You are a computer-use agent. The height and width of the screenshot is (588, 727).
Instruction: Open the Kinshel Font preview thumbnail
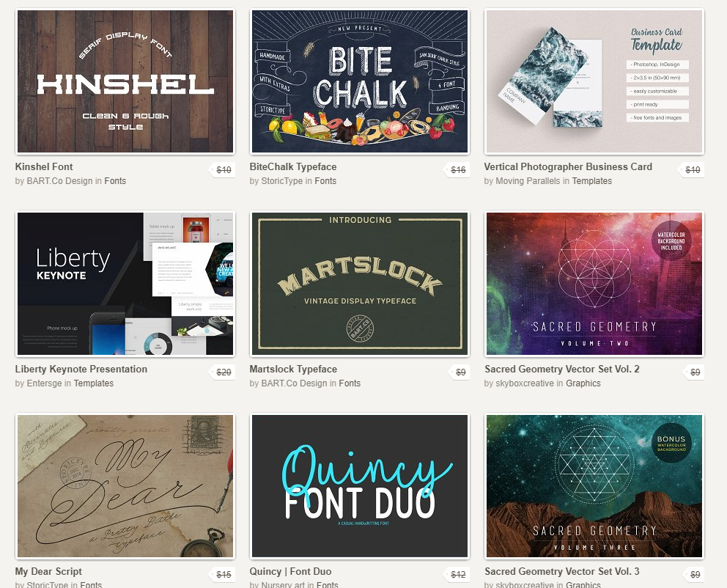pos(125,81)
